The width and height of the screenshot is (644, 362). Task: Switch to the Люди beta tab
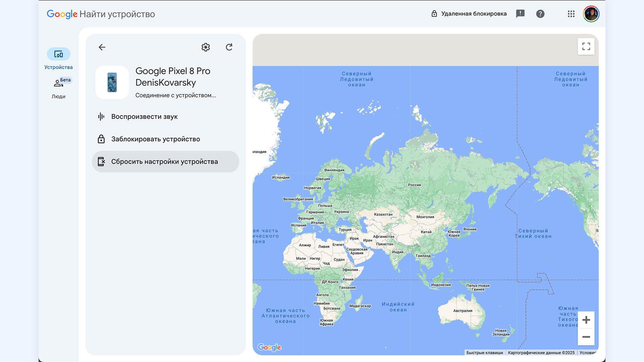click(58, 88)
